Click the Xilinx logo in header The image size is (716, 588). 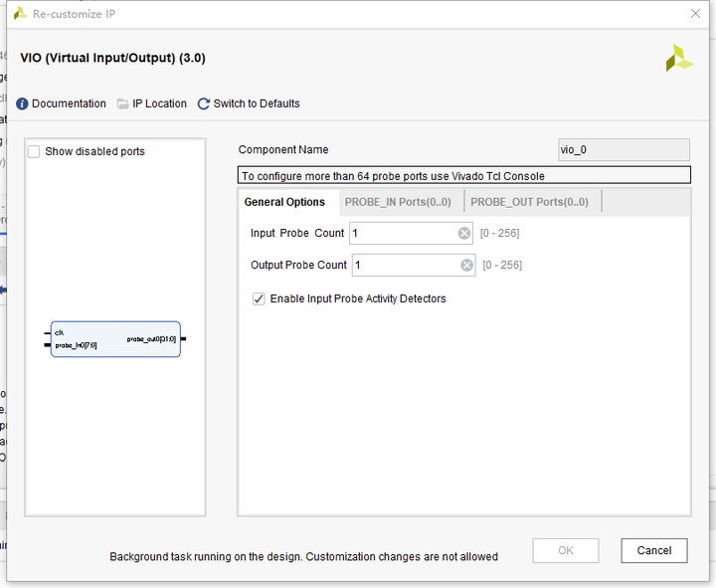679,58
